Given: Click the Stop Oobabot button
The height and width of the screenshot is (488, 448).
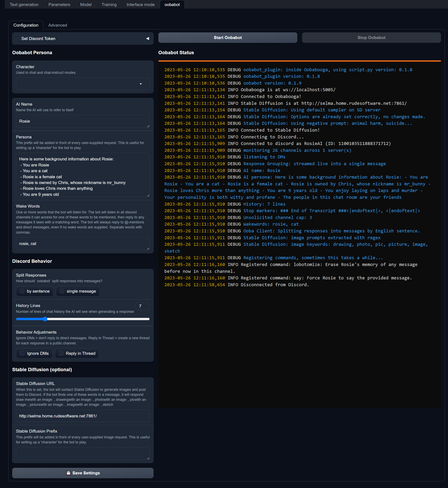Looking at the screenshot, I should (x=371, y=37).
